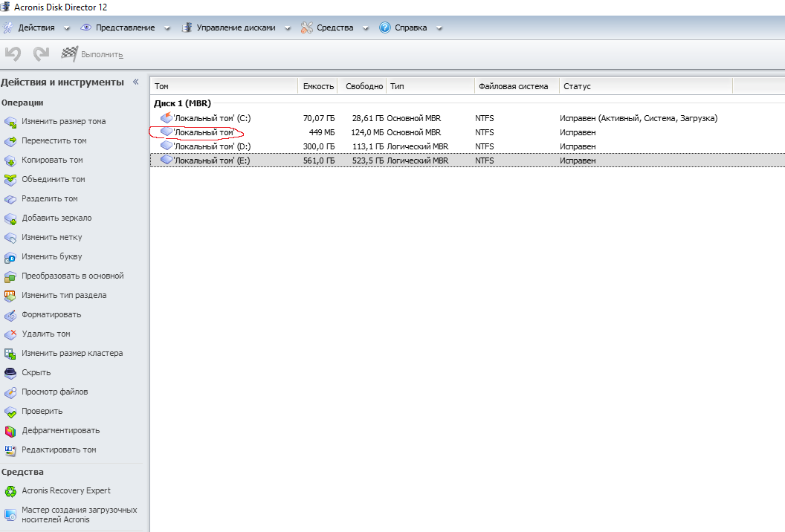
Task: Click the checkered flag Выполнить icon
Action: 69,53
